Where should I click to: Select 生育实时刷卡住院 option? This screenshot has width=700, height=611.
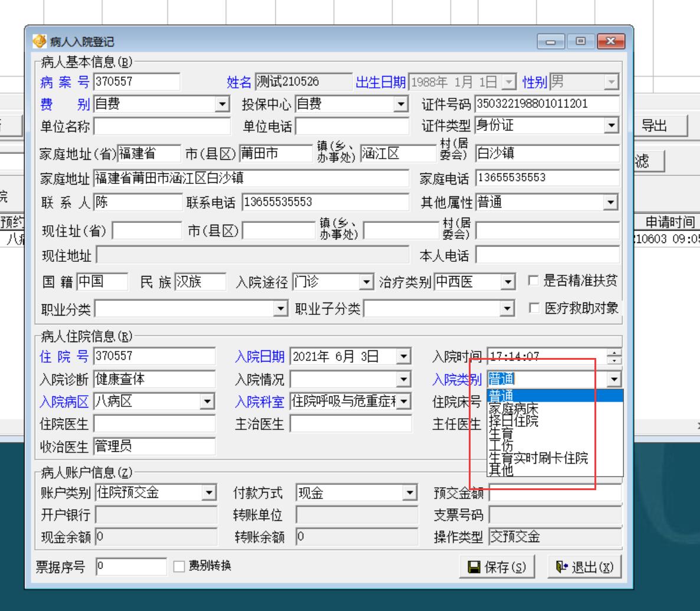pos(555,458)
